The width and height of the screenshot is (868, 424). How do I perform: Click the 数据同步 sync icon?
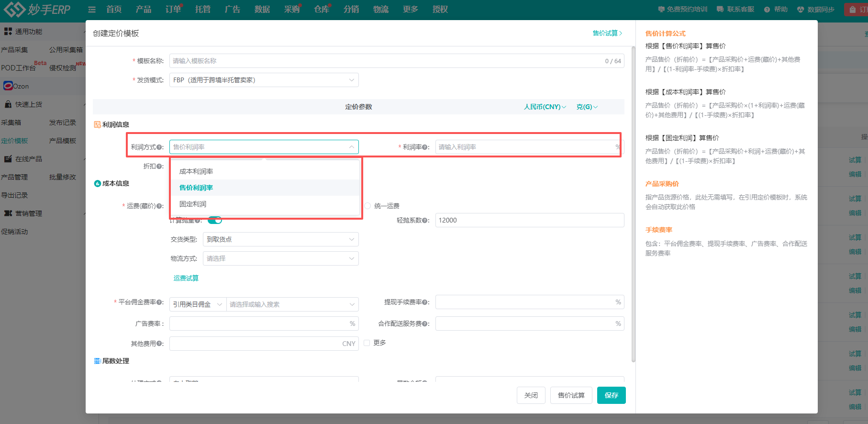point(801,10)
